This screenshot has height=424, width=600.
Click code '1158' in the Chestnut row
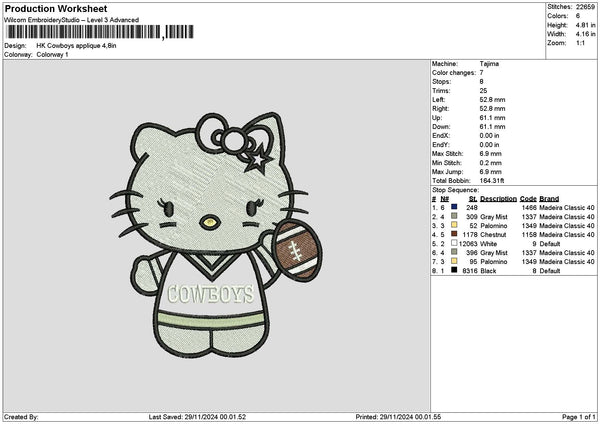point(529,235)
